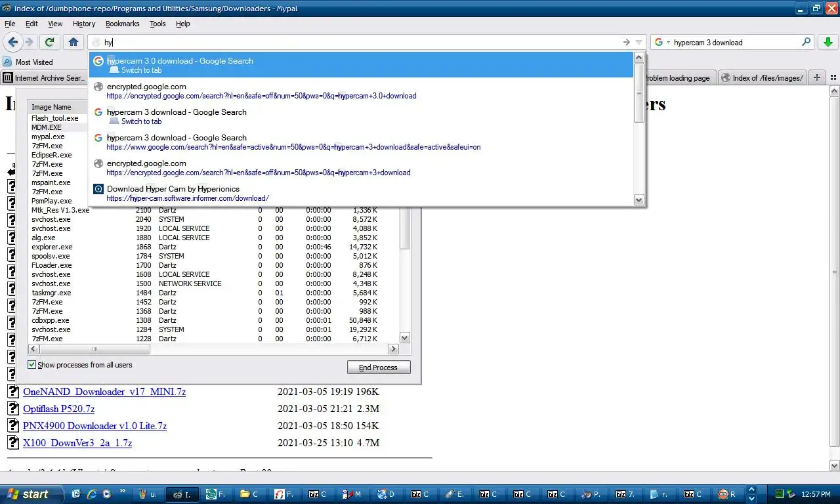Toggle 'Show processes from all users' checkbox

click(31, 365)
